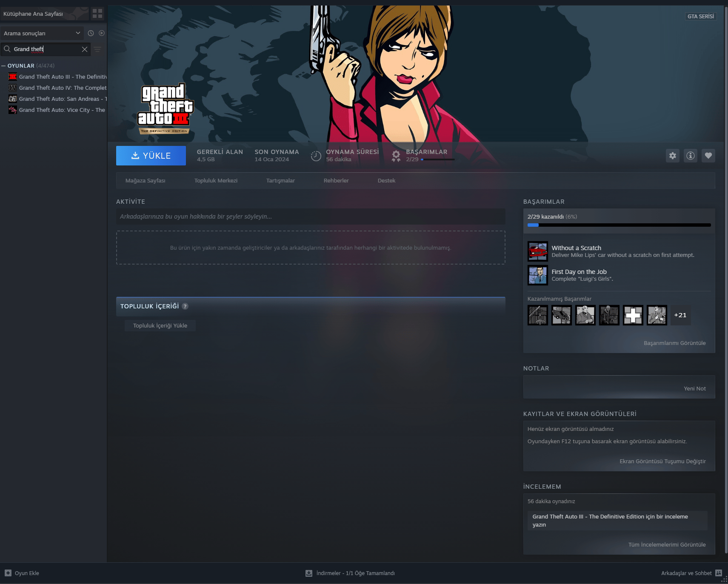Click Başarımlarımı Görüntüle link
This screenshot has height=584, width=728.
[674, 343]
